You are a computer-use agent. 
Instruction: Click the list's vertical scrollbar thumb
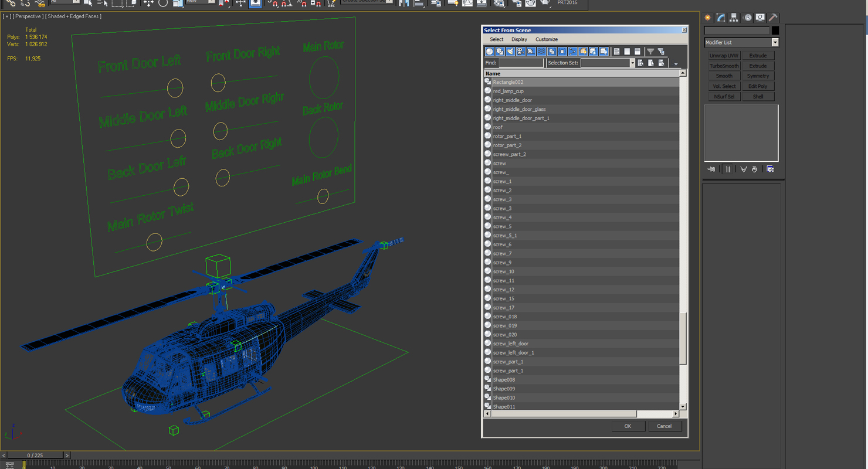pyautogui.click(x=683, y=338)
